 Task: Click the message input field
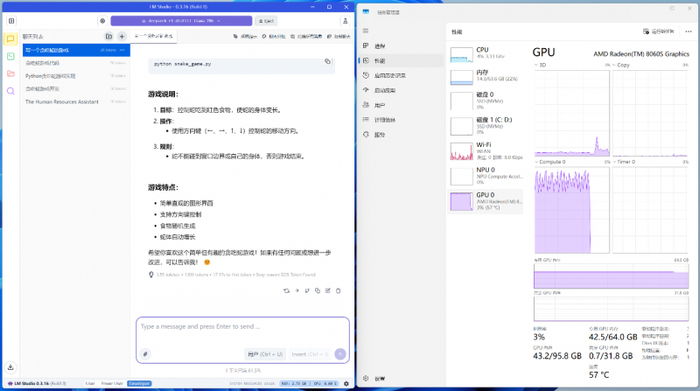242,332
